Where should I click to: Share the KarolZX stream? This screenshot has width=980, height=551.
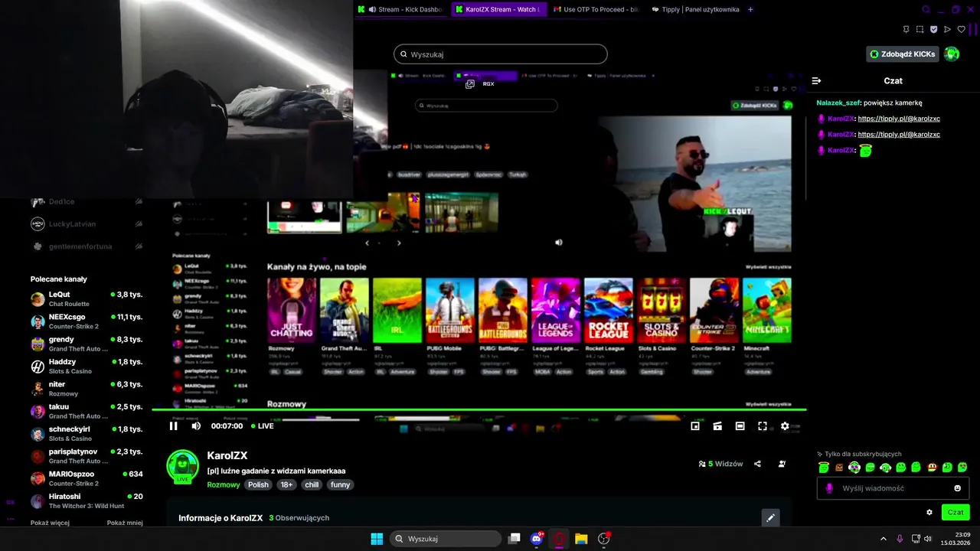(x=757, y=464)
